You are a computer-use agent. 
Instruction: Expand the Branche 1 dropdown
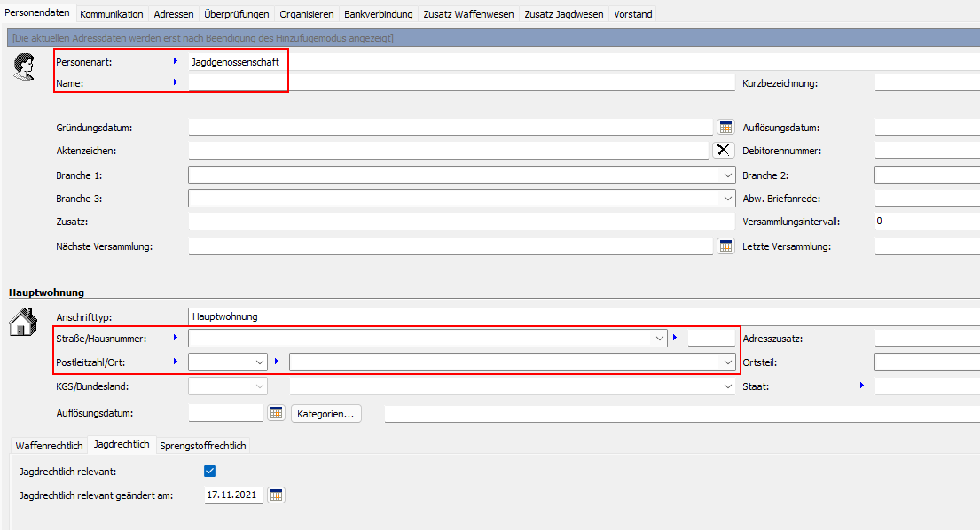[x=728, y=175]
